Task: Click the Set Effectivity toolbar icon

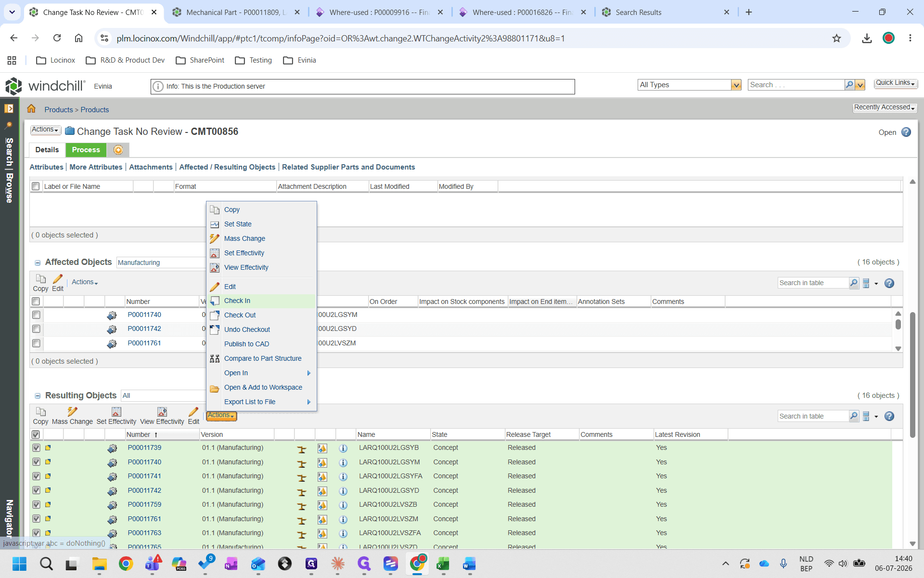Action: pyautogui.click(x=116, y=412)
